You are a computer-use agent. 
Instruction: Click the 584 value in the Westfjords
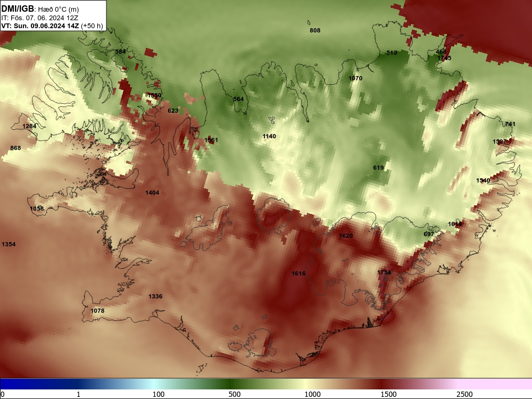pyautogui.click(x=120, y=52)
